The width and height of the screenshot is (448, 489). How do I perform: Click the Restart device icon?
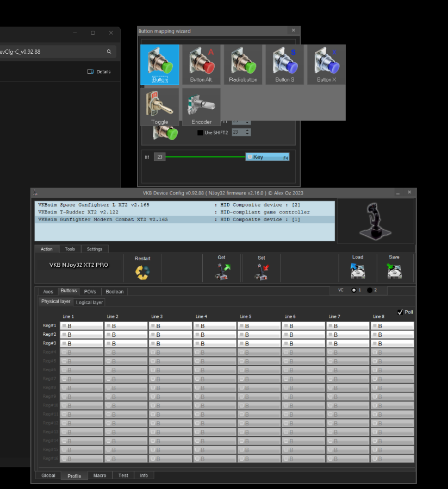click(x=142, y=272)
